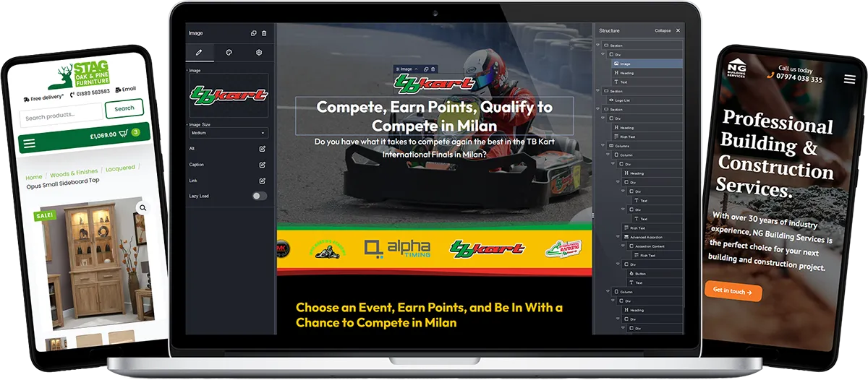Click the orange Get in touch button
The width and height of the screenshot is (868, 380).
click(x=733, y=291)
